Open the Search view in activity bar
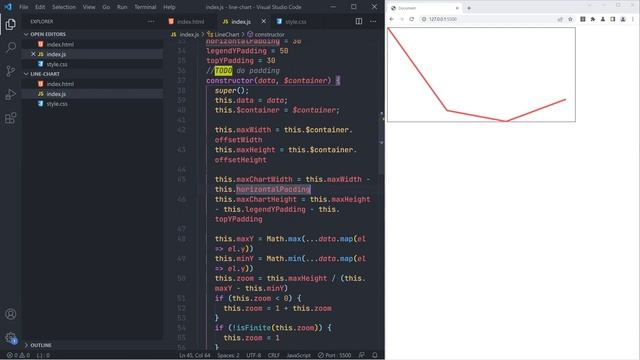640x360 pixels. (11, 47)
